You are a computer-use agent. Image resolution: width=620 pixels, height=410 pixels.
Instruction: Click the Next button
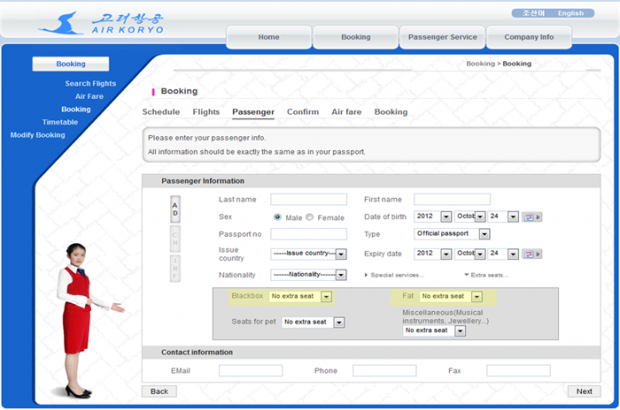coord(584,391)
